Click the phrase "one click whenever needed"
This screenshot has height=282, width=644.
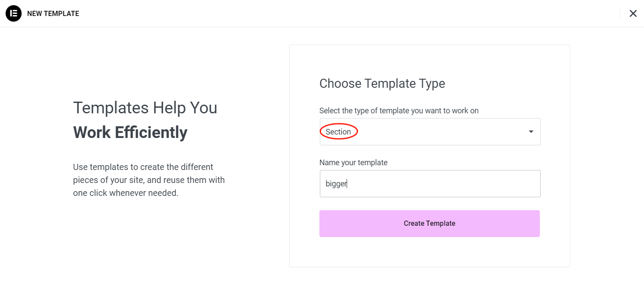click(x=125, y=193)
